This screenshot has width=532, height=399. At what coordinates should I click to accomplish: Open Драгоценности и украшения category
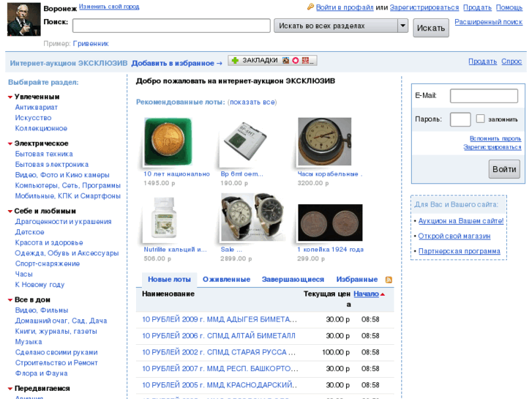pyautogui.click(x=63, y=222)
